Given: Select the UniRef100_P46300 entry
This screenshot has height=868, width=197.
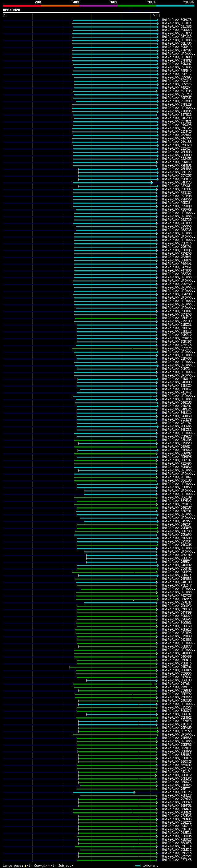Looking at the screenshot, I should (x=176, y=139).
